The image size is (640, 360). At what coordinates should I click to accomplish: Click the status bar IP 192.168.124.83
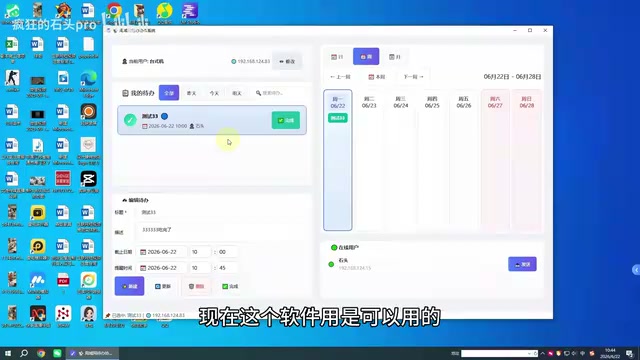[x=168, y=316]
